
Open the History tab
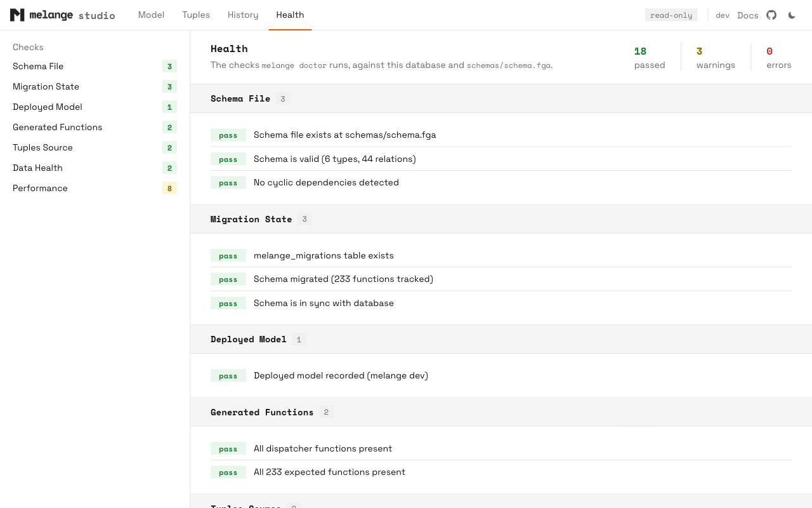243,15
